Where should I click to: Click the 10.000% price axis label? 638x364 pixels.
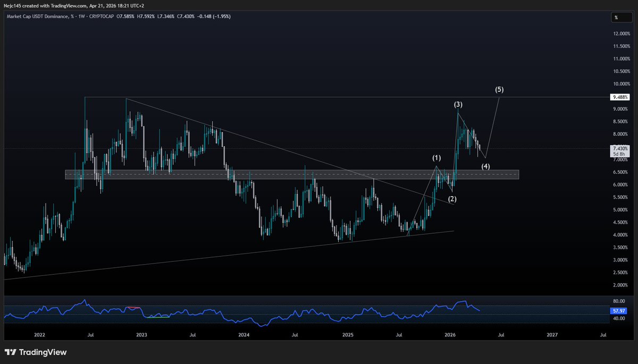(621, 84)
